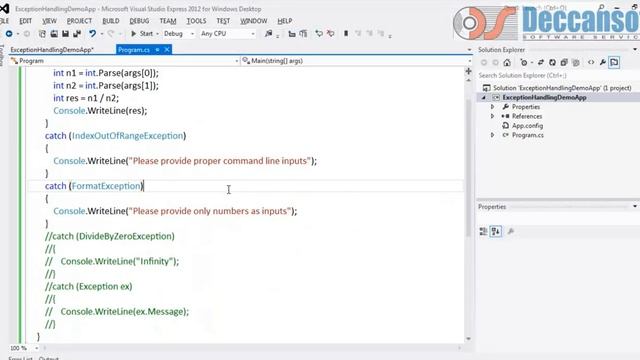Viewport: 640px width, 360px height.
Task: Select App.config in Solution Explorer
Action: click(x=527, y=126)
